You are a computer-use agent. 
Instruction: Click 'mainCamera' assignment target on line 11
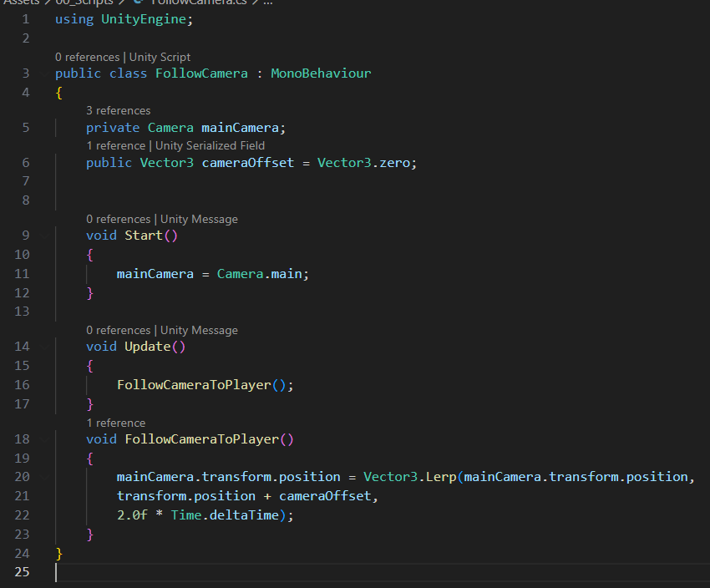click(x=155, y=274)
